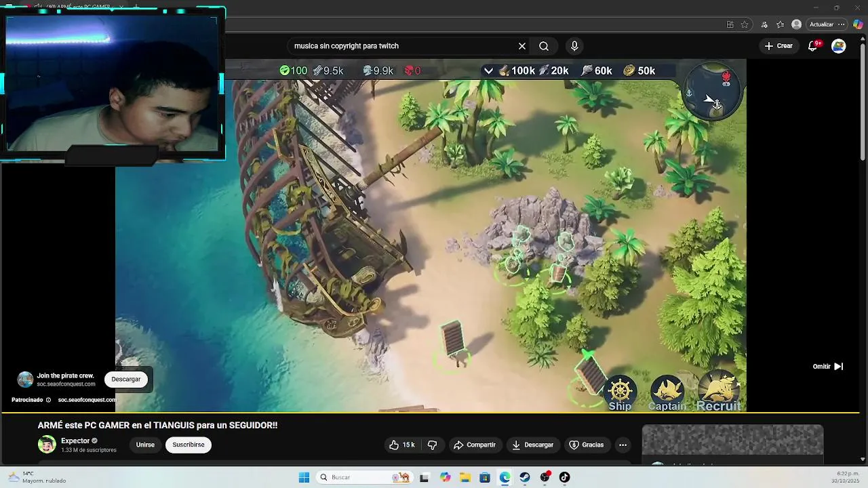Click the Crear button

pos(778,46)
